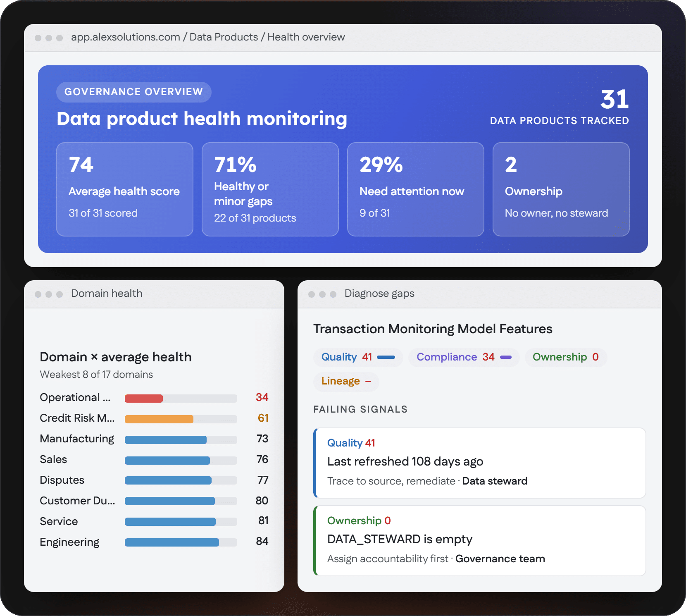The width and height of the screenshot is (686, 616).
Task: Click the 'Diagnose gaps' window title
Action: (x=379, y=294)
